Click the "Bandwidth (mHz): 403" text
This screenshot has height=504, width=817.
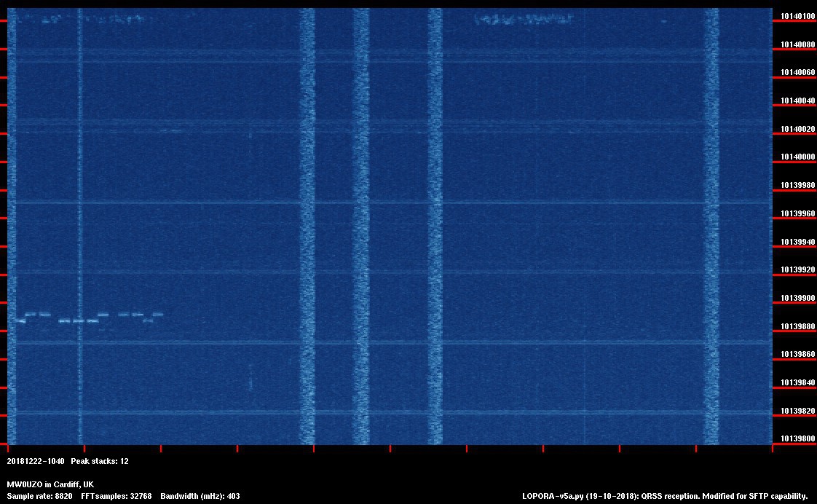coord(200,496)
